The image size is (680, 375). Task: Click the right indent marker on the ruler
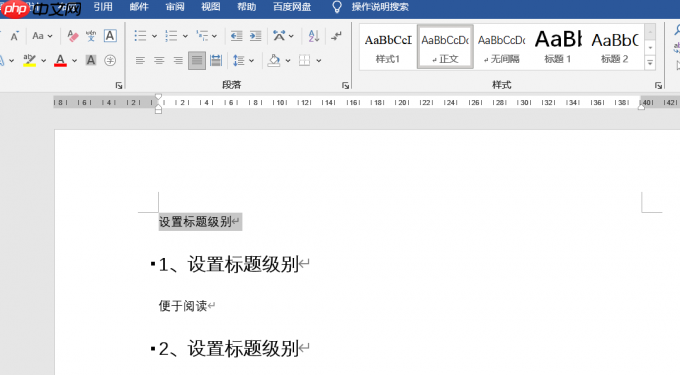coord(641,107)
